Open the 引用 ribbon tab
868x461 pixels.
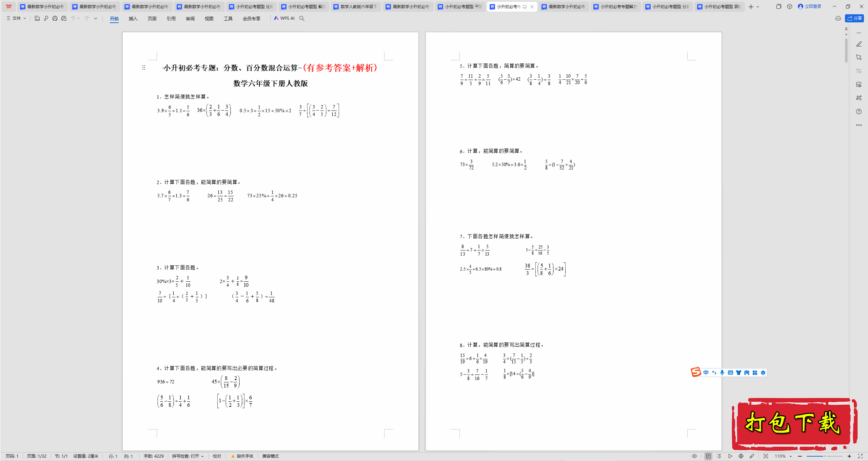171,19
